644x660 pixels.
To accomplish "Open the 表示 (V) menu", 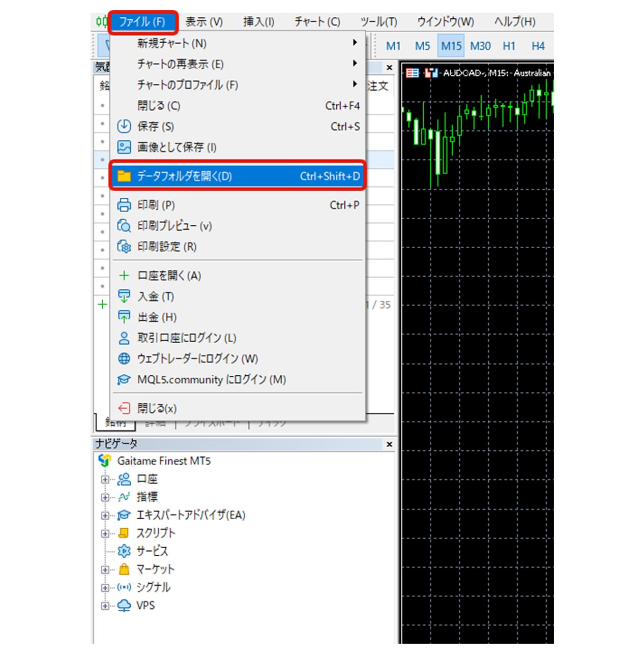I will click(203, 22).
